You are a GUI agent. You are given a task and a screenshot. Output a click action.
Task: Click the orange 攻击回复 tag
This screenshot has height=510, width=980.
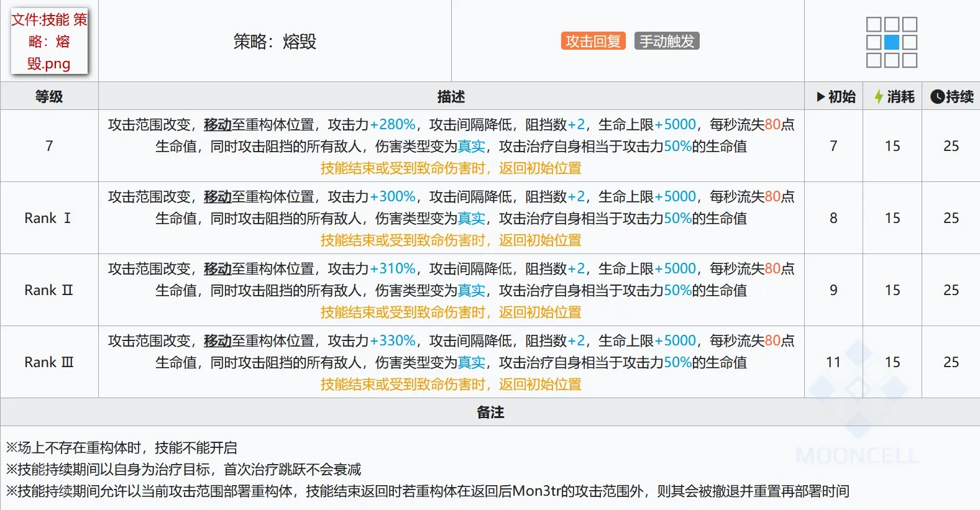point(593,41)
